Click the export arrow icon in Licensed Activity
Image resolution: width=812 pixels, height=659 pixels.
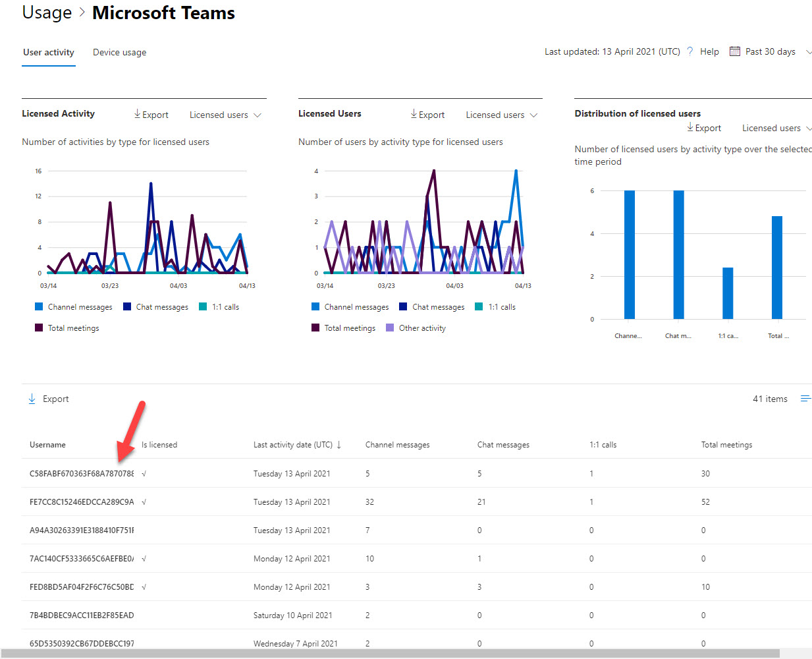pyautogui.click(x=137, y=114)
